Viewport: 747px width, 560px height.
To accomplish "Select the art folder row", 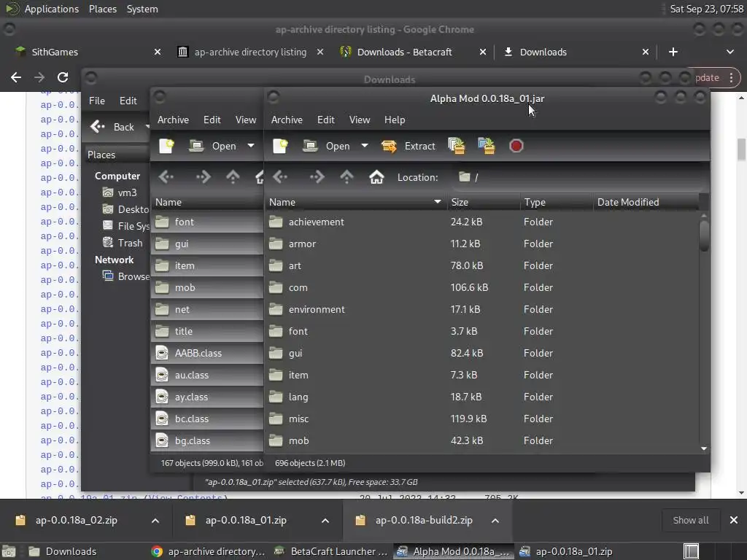I will pos(482,265).
